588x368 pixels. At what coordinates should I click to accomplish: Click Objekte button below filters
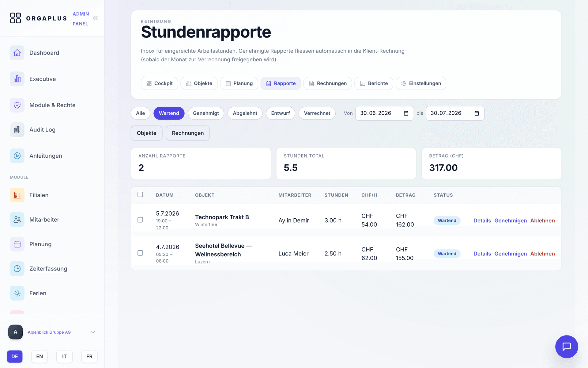pos(147,133)
